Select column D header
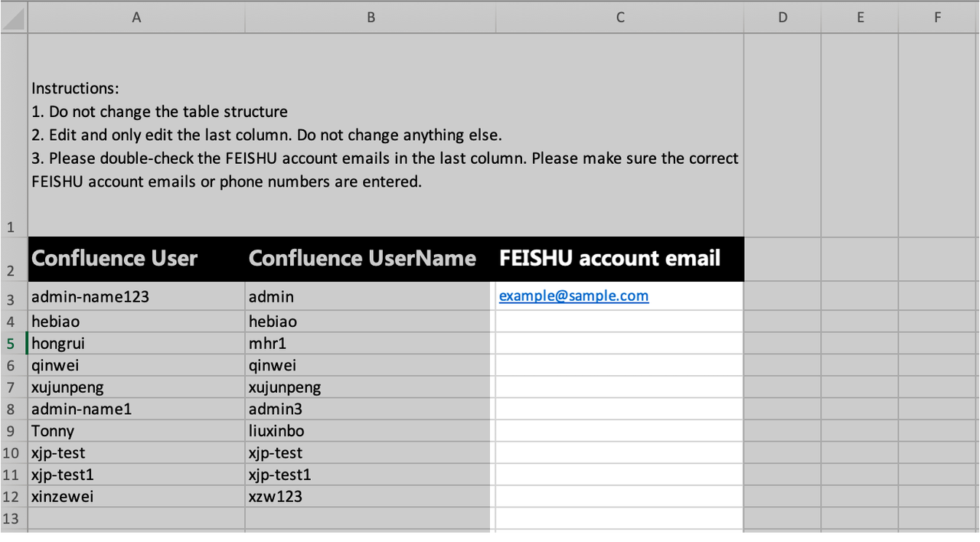This screenshot has height=542, width=980. point(782,18)
